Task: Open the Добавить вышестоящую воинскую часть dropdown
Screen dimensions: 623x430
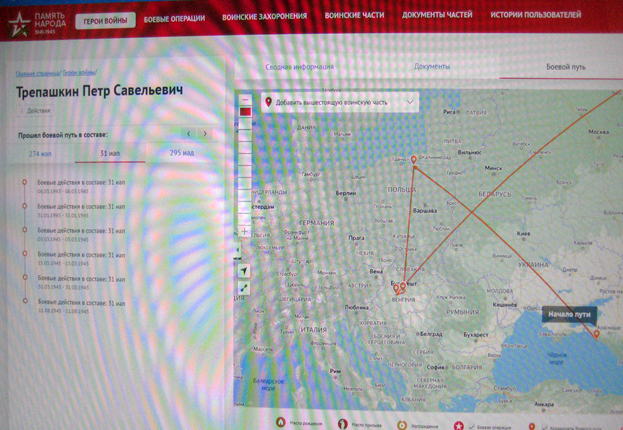Action: click(340, 103)
